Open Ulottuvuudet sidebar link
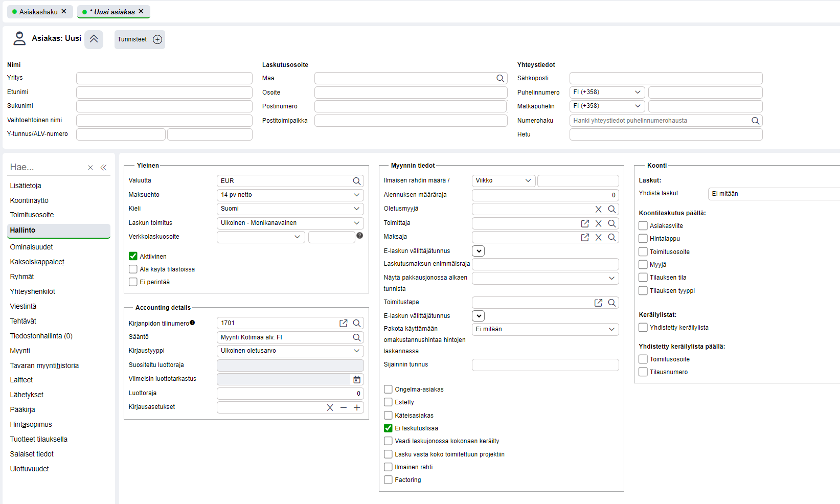Image resolution: width=840 pixels, height=504 pixels. (x=30, y=469)
